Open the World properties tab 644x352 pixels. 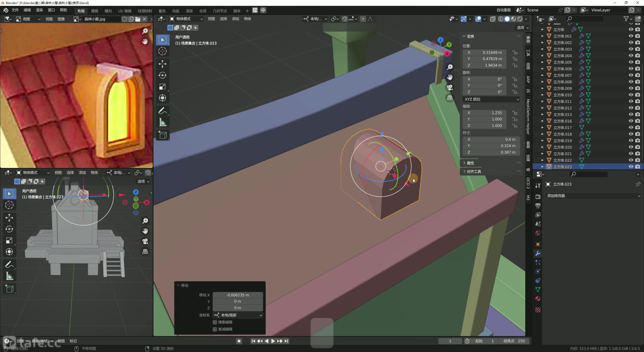click(x=538, y=233)
